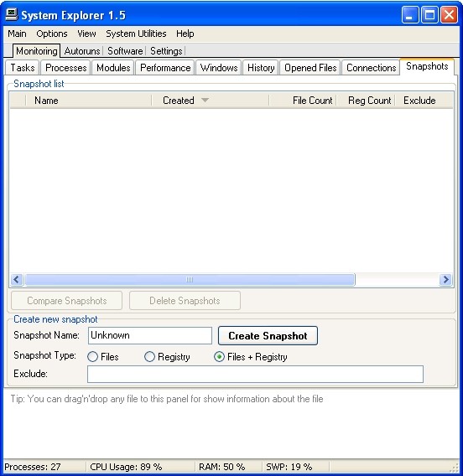
Task: Switch to the Autoruns tab
Action: [x=82, y=51]
